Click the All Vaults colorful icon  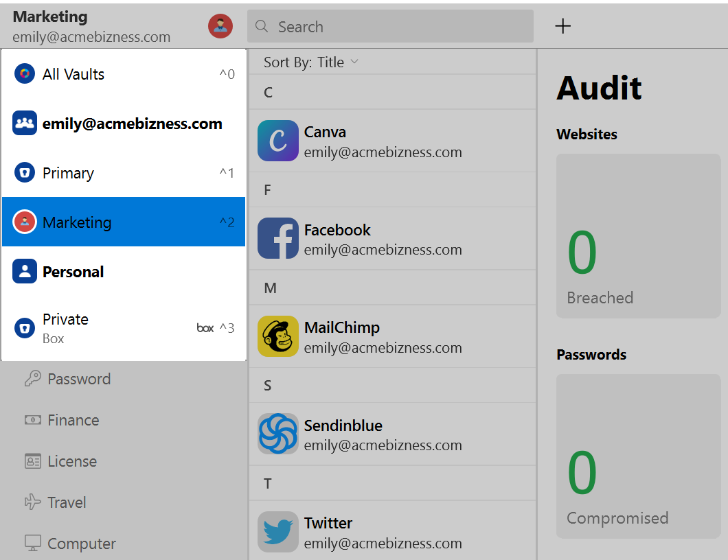coord(25,73)
